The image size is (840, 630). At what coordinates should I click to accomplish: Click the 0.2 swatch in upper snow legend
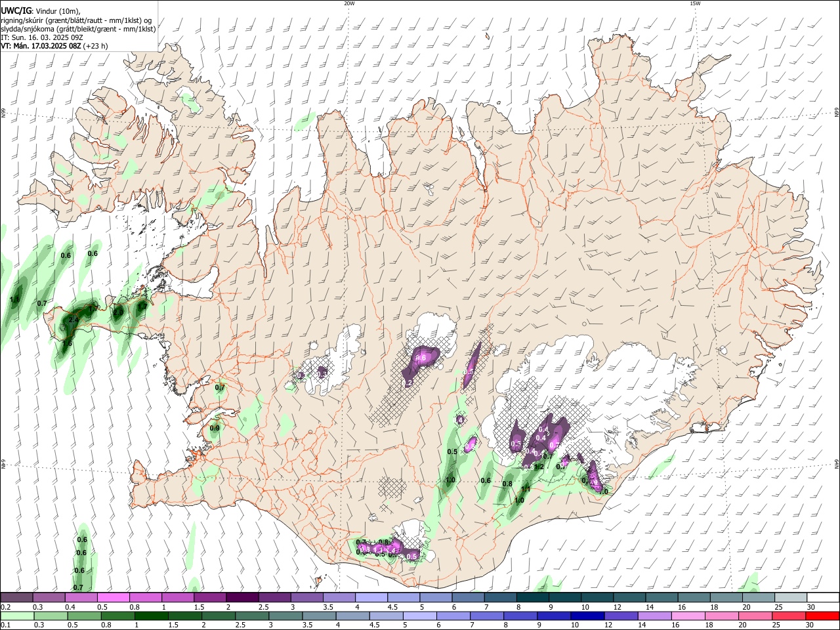click(x=16, y=598)
